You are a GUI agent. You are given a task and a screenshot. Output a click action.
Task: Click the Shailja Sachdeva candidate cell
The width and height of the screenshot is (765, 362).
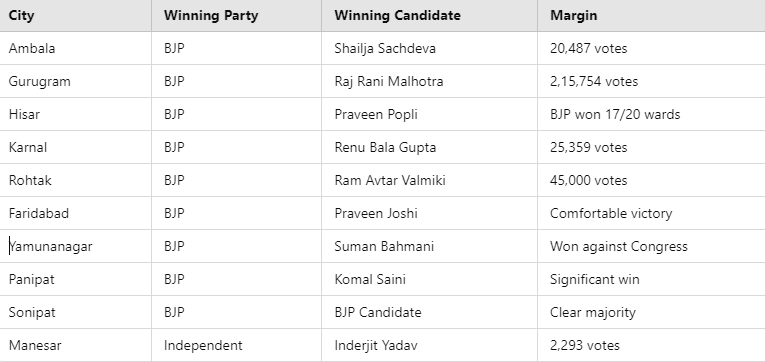429,48
